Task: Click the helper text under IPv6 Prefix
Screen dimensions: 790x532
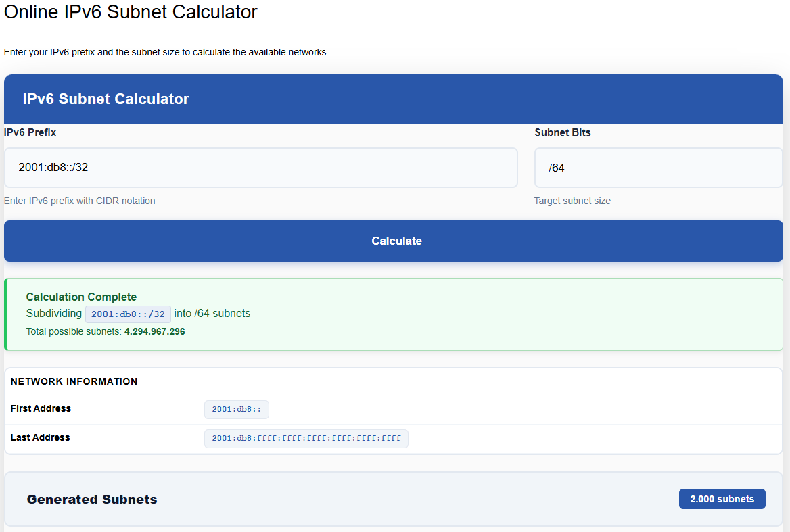Action: tap(79, 201)
